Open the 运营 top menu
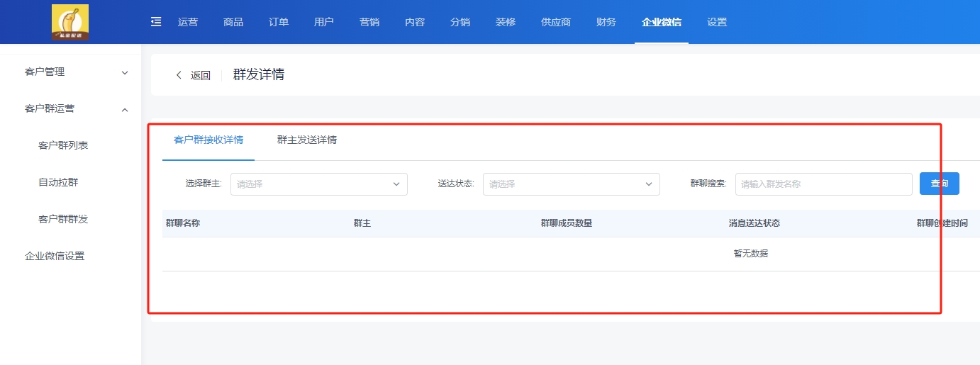The height and width of the screenshot is (365, 980). pos(188,22)
